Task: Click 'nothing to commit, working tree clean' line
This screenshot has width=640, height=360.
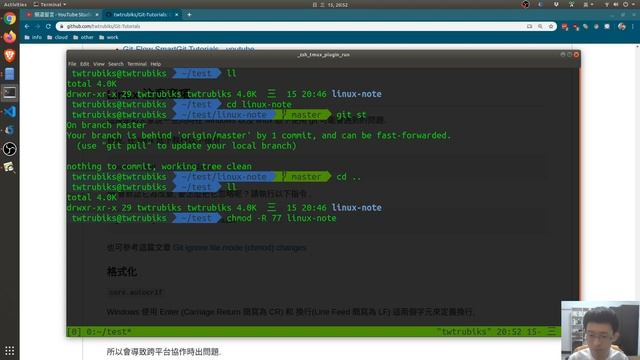Action: (159, 166)
